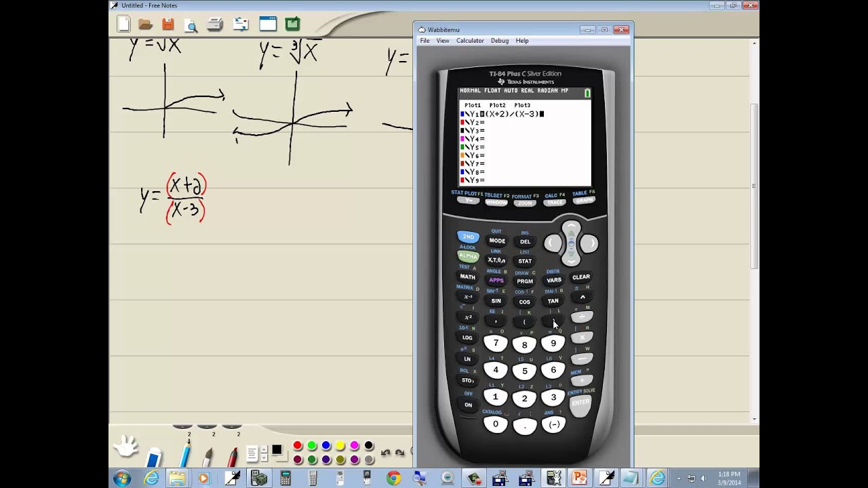Click the green ALPHA key
The image size is (868, 488).
pos(468,256)
